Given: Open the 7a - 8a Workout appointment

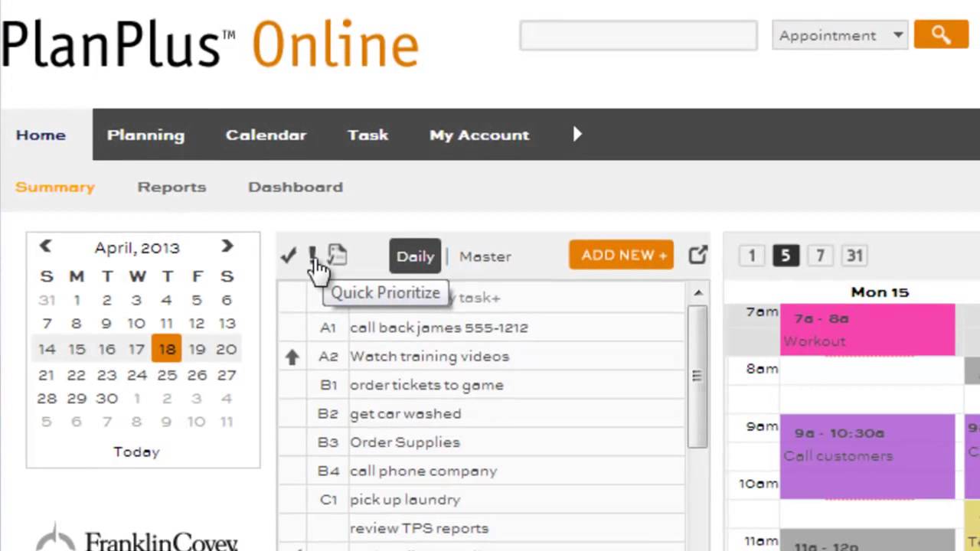Looking at the screenshot, I should (x=867, y=330).
